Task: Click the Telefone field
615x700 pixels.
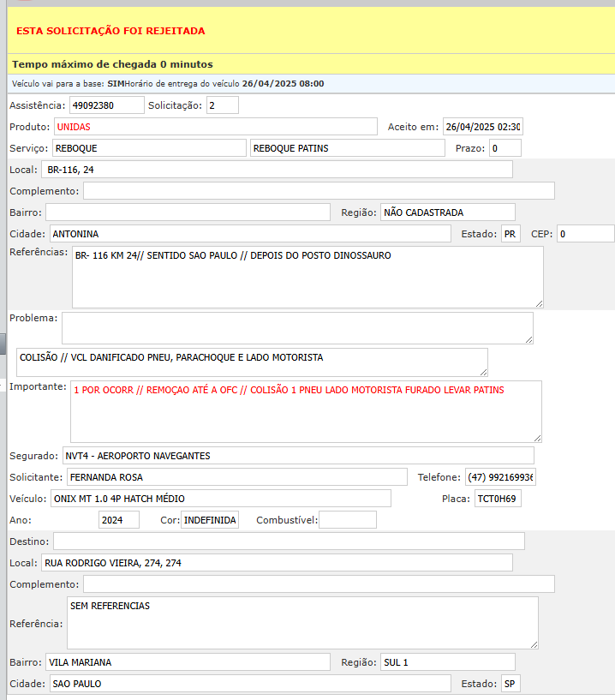Action: pos(500,477)
